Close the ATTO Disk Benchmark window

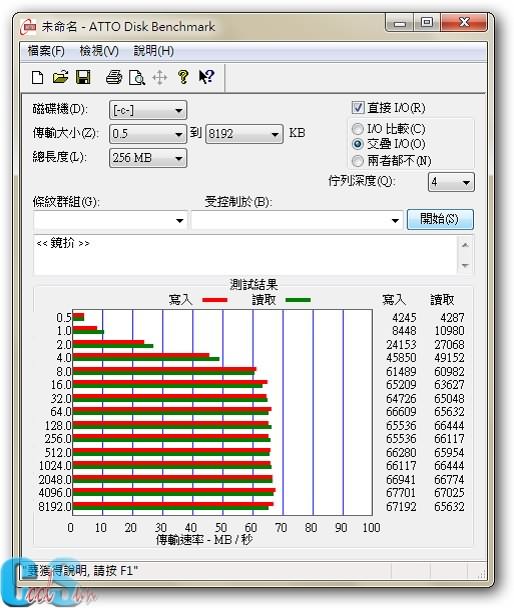[464, 23]
